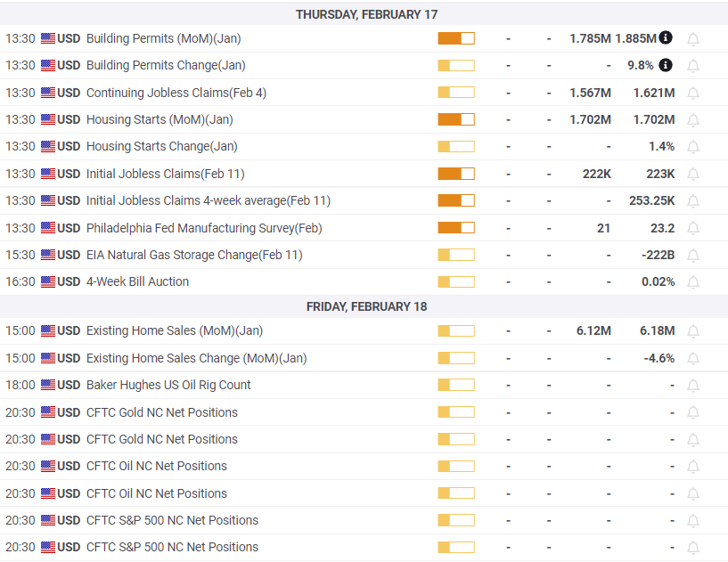Toggle alert bell for 4-Week Bill Auction

692,282
